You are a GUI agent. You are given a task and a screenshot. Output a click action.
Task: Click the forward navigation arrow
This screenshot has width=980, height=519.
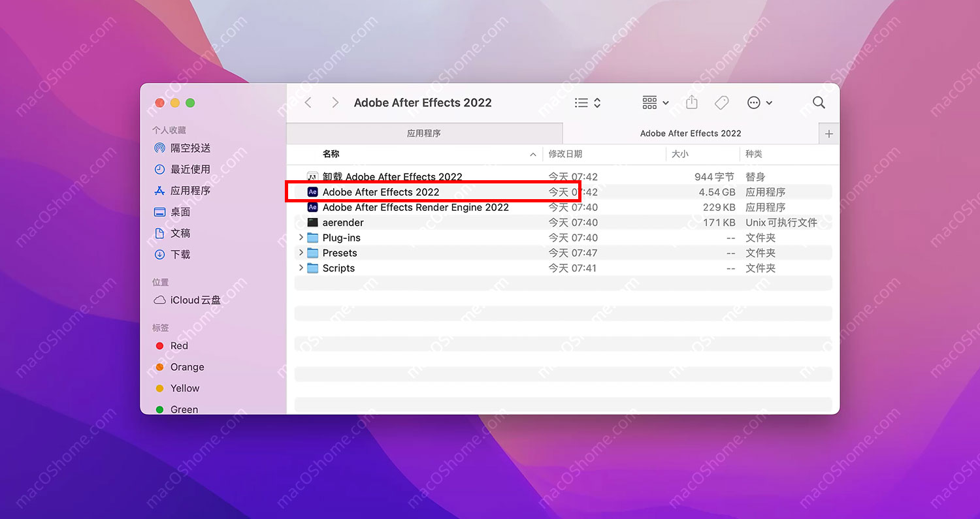pos(335,102)
